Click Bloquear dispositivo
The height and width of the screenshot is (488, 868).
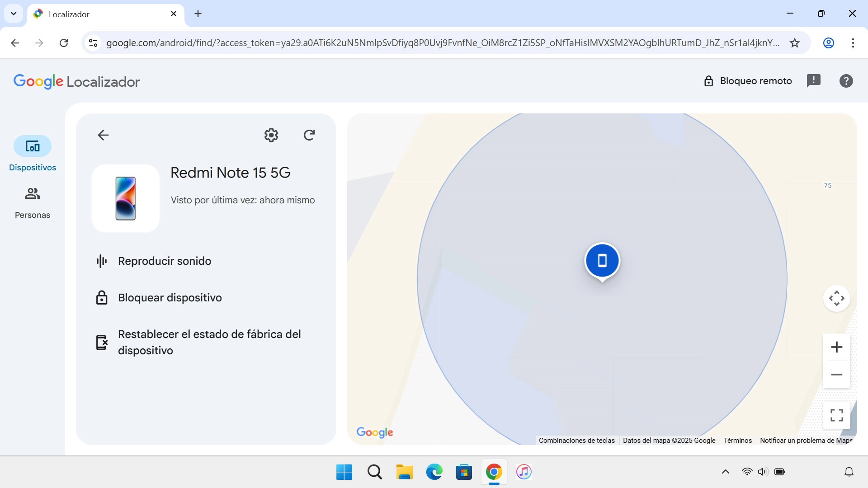click(170, 297)
